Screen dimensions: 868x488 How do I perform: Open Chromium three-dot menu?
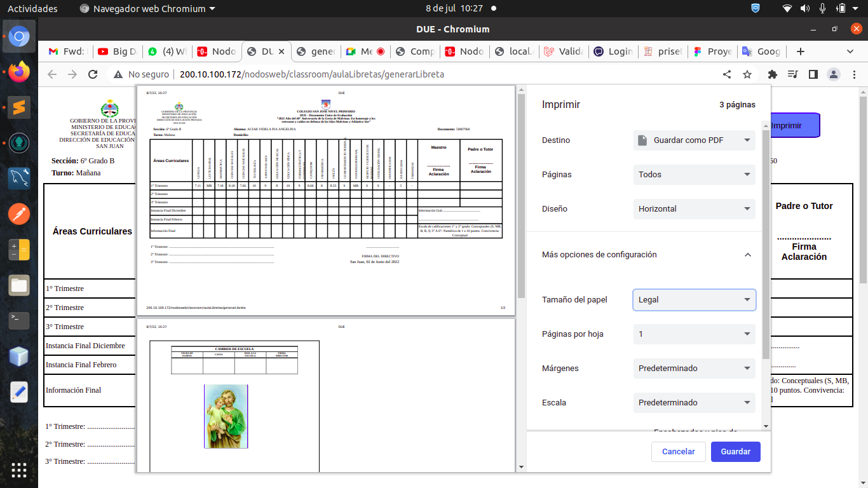(853, 74)
